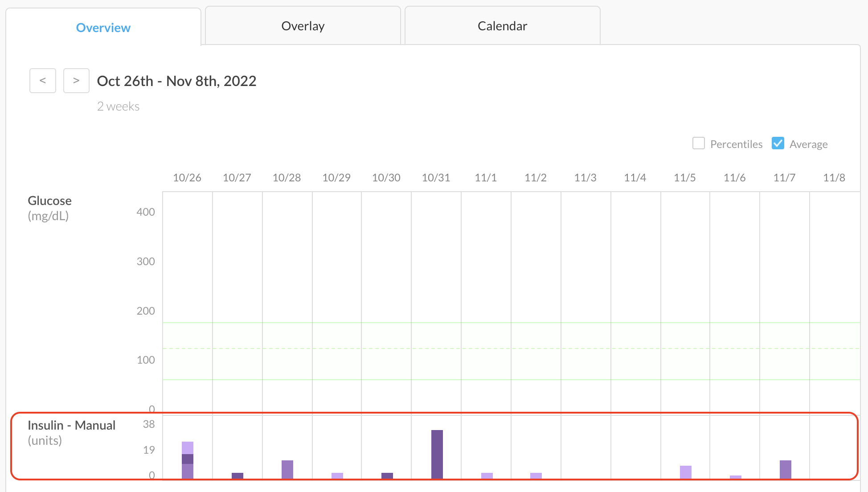Uncheck Average then recheck it
Image resolution: width=868 pixels, height=492 pixels.
[x=778, y=143]
